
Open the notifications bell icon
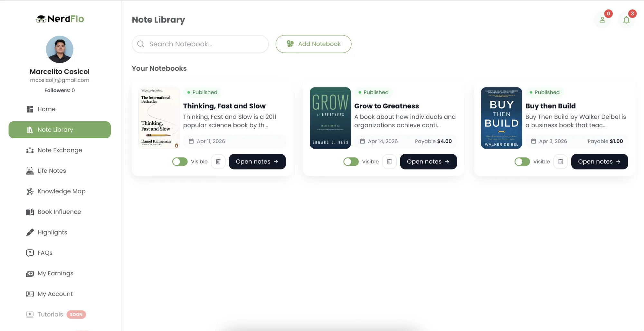(x=626, y=20)
